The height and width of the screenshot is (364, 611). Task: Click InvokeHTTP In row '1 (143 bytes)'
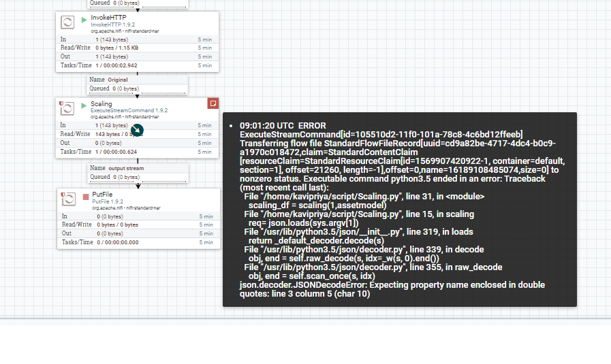pos(112,39)
